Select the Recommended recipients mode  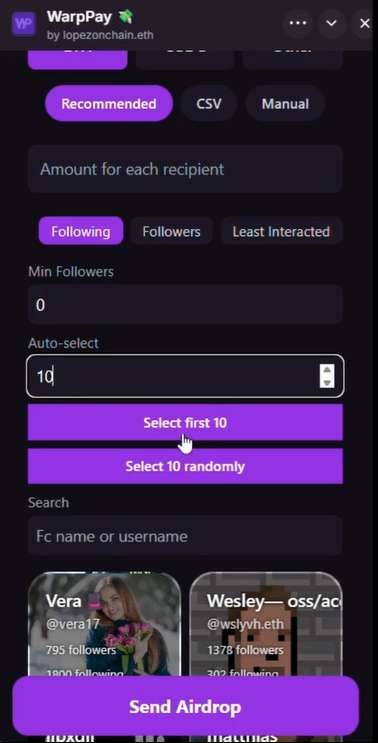[109, 104]
